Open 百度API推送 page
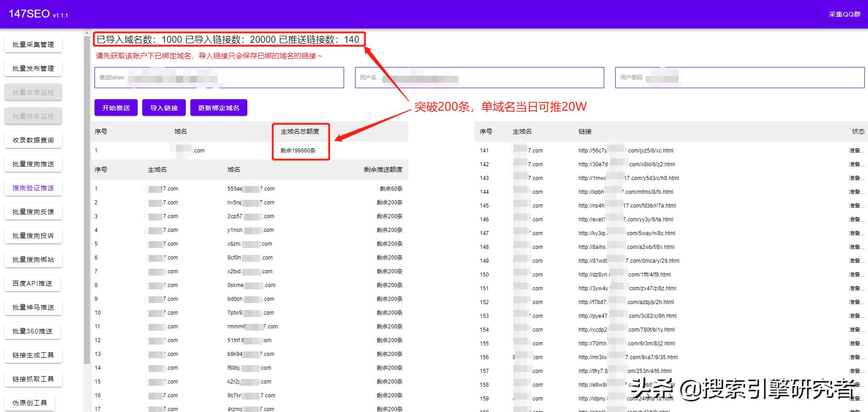868x412 pixels. click(x=32, y=283)
